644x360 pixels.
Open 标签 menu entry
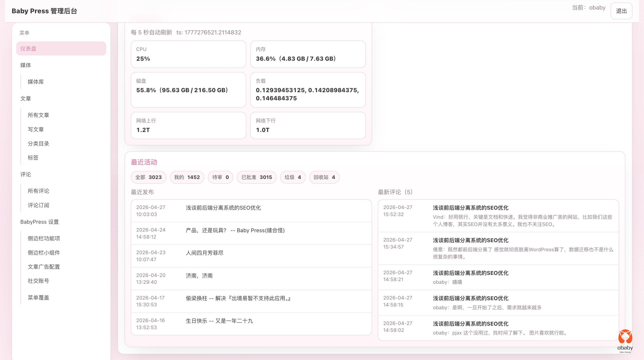[33, 158]
